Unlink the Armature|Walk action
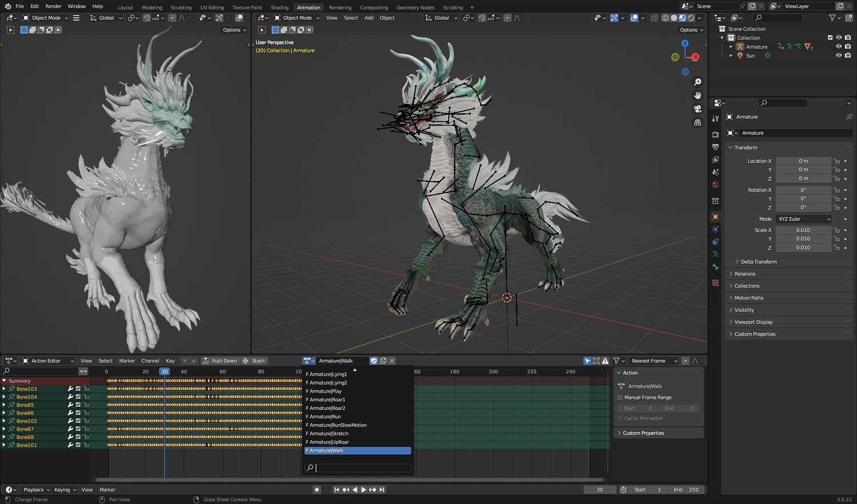 coord(392,361)
